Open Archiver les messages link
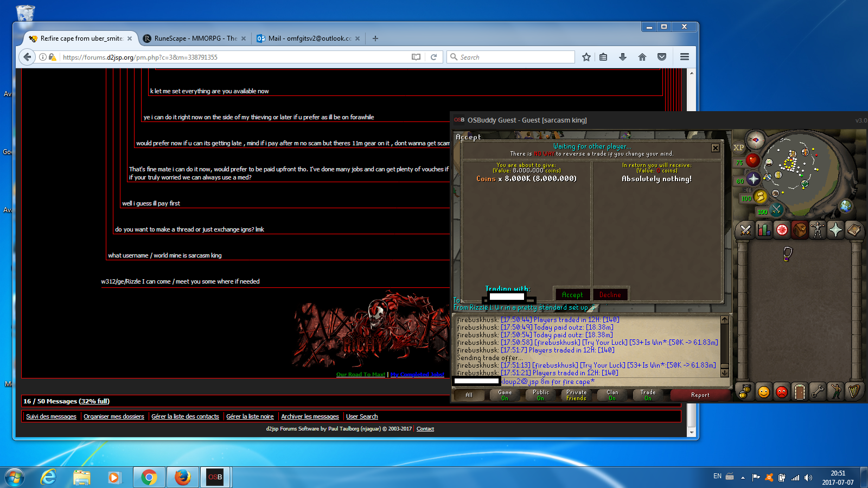Image resolution: width=868 pixels, height=488 pixels. tap(310, 416)
